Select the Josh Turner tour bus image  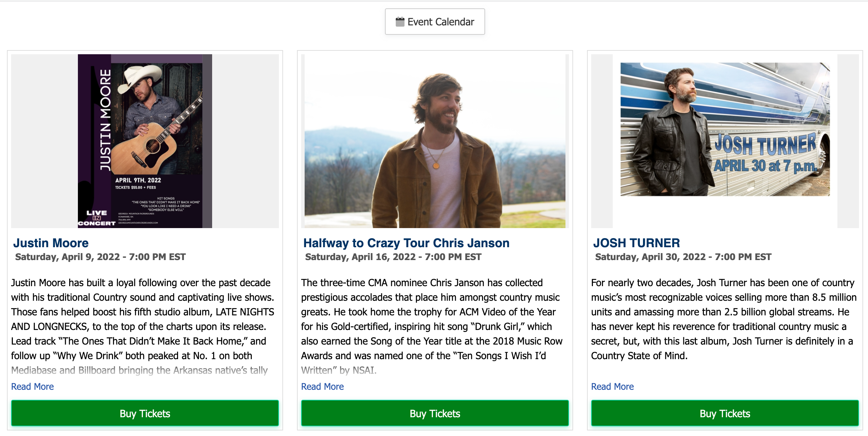[x=725, y=129]
